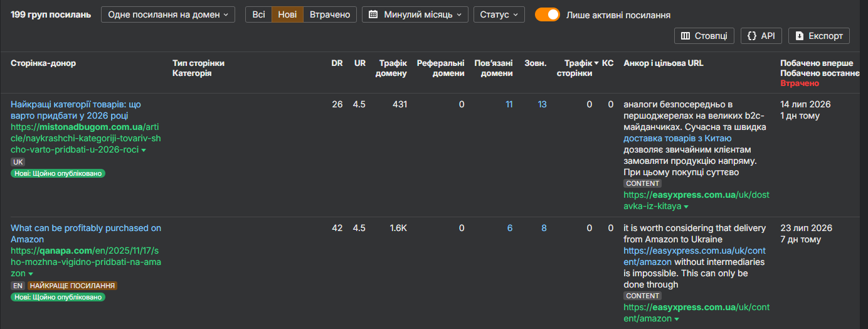Click the calendar icon in date filter
Screen dimensions: 868x329
pyautogui.click(x=373, y=14)
